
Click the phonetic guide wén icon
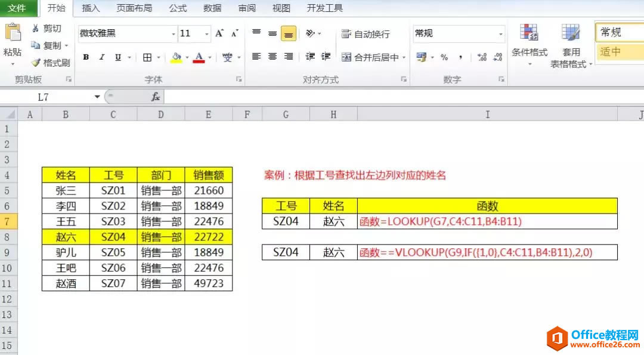click(227, 57)
